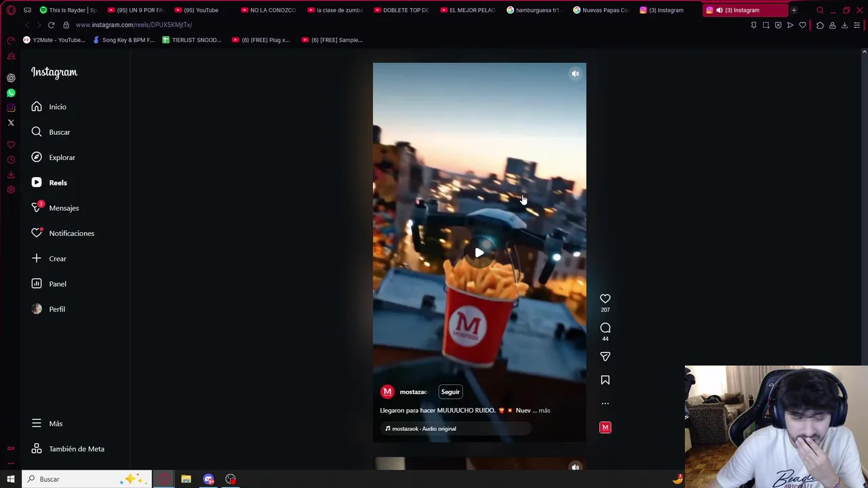Screen dimensions: 868x488
Task: Switch to 'hamburguesa tr1' tab
Action: pyautogui.click(x=534, y=10)
